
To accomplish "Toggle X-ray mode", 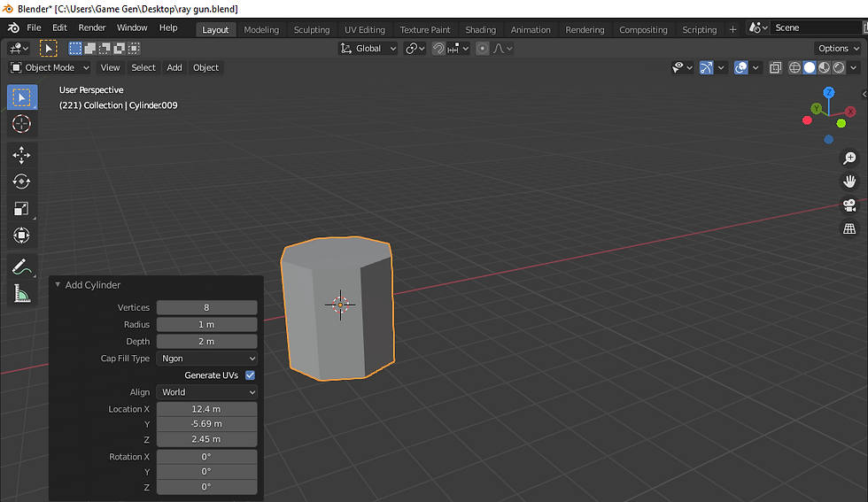I will click(776, 67).
